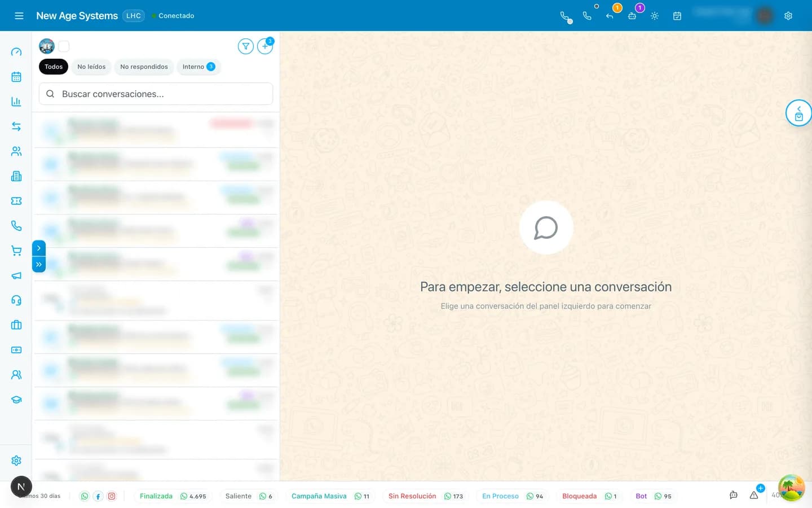Open the calendar icon in left sidebar
This screenshot has height=508, width=812.
(x=16, y=77)
